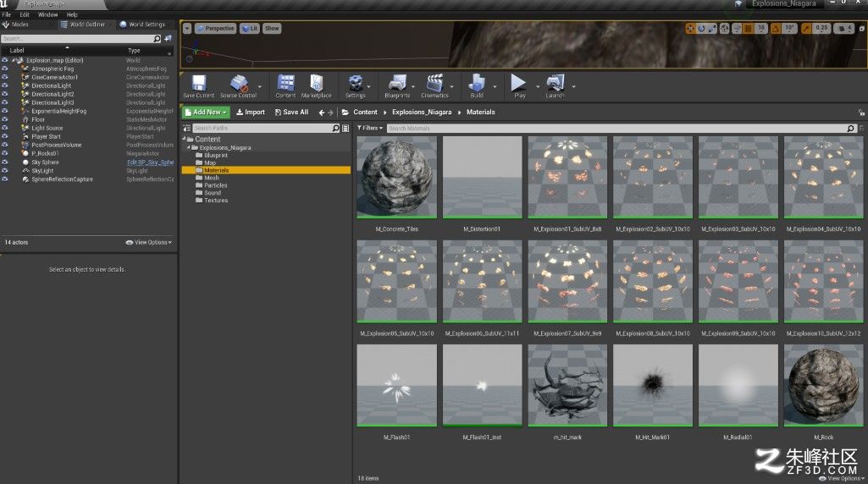Open the Marketplace toolbar icon
The height and width of the screenshot is (484, 868).
316,86
